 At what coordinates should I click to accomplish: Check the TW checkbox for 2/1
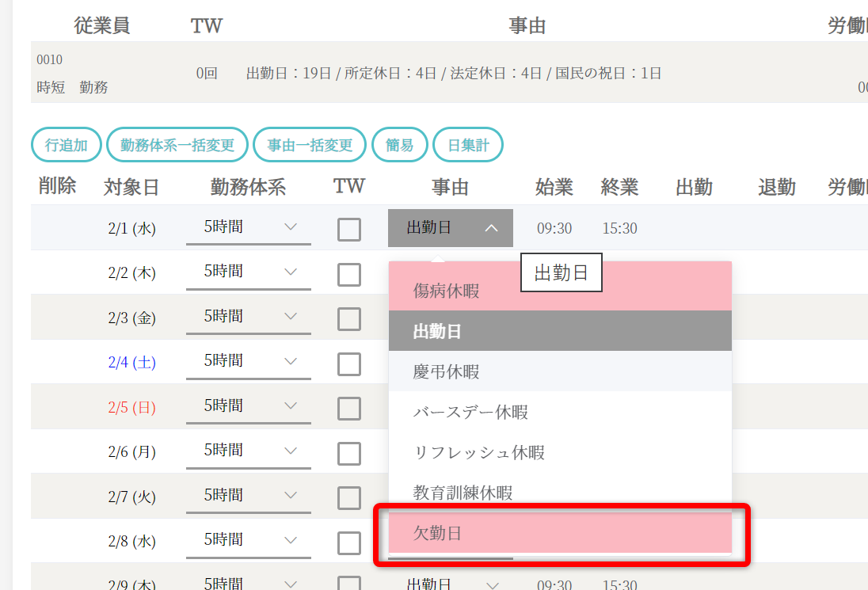click(349, 230)
